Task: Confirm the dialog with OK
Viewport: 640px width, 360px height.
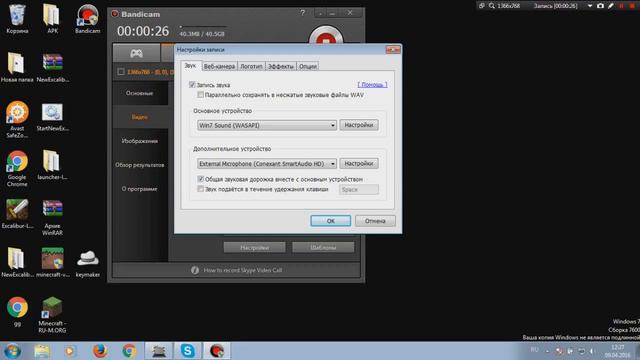Action: click(330, 221)
